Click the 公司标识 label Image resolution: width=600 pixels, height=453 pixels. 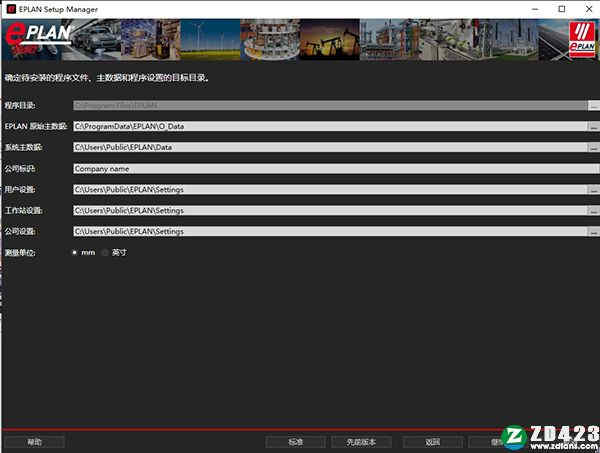(20, 169)
